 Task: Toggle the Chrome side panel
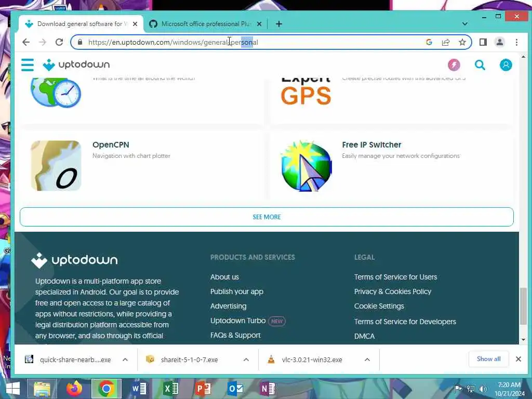click(483, 42)
